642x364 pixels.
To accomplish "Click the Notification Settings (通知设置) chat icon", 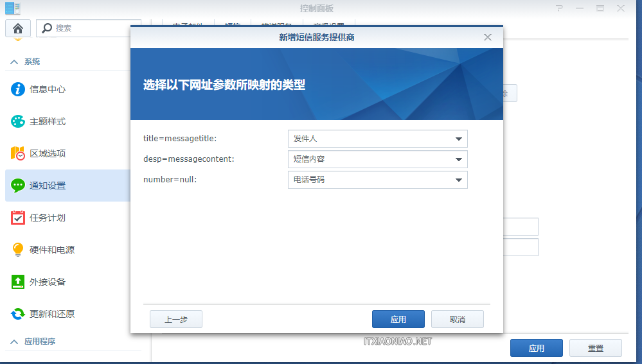I will tap(18, 186).
